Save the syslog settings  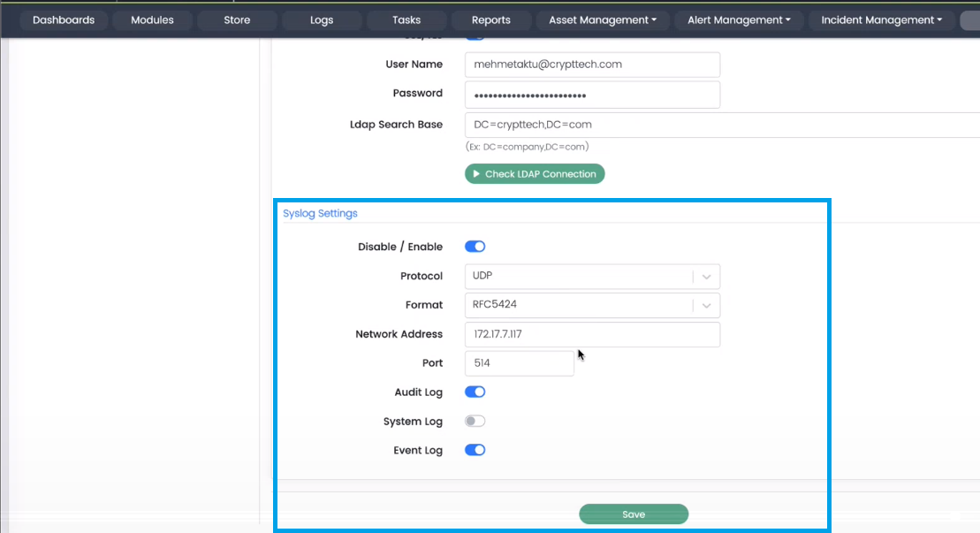[x=633, y=514]
